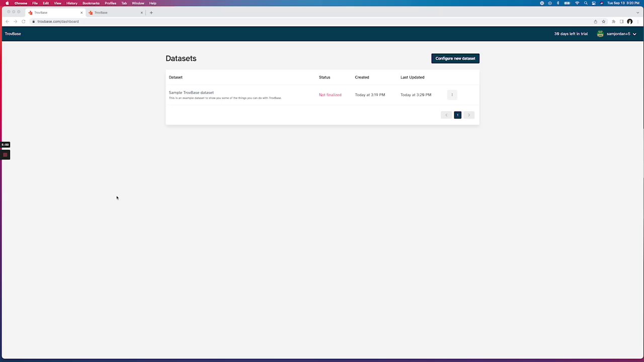The height and width of the screenshot is (362, 644).
Task: Switch to the second TrovBase tab
Action: tap(116, 13)
